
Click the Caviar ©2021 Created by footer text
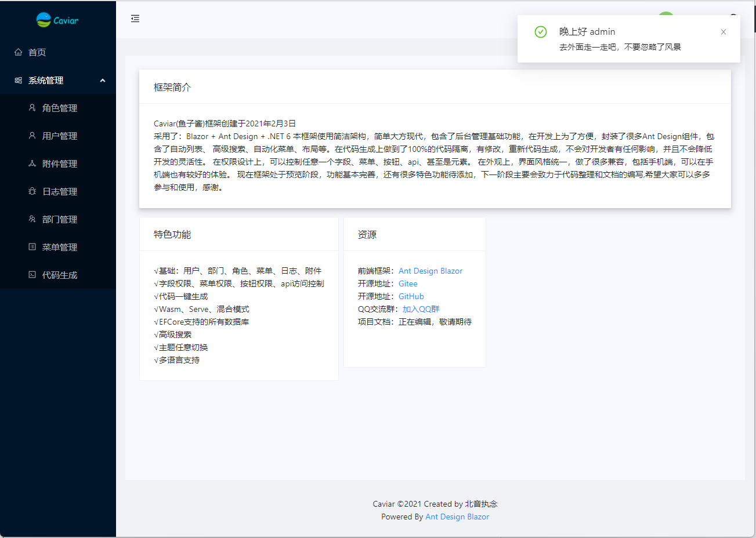point(435,504)
